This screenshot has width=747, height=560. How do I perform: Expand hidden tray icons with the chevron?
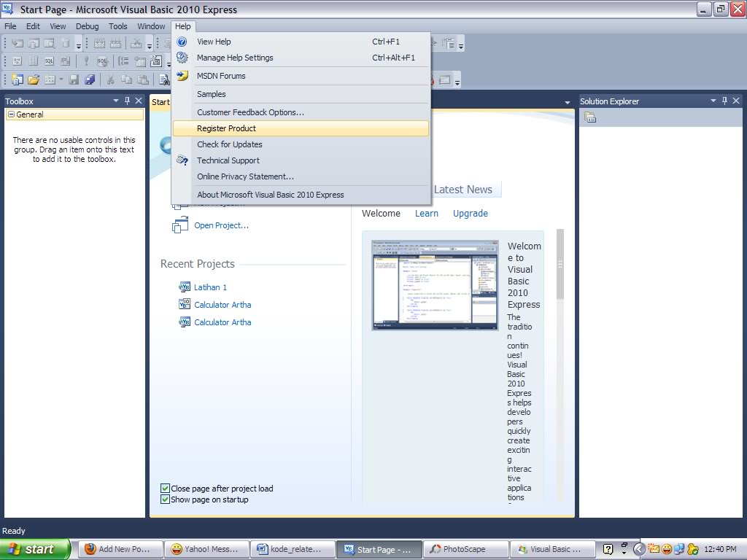click(639, 549)
